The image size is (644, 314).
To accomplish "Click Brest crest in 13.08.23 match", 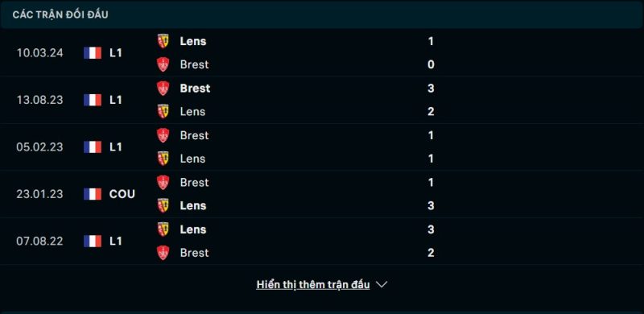I will pyautogui.click(x=163, y=89).
